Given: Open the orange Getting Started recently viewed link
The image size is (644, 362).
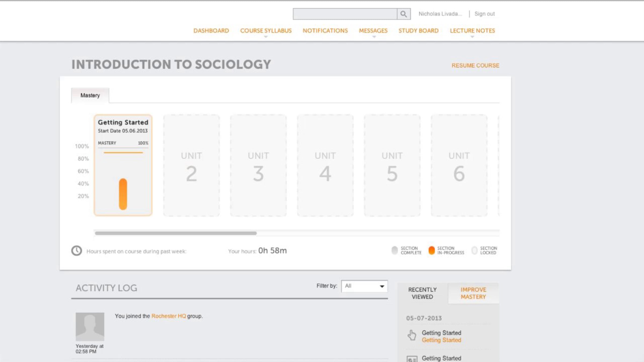Looking at the screenshot, I should 441,340.
